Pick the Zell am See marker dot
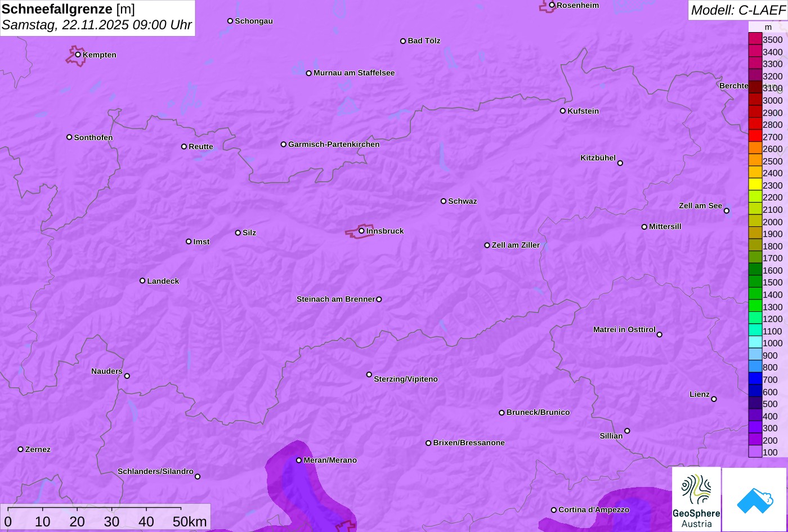Screen dimensions: 788x532 pos(727,211)
